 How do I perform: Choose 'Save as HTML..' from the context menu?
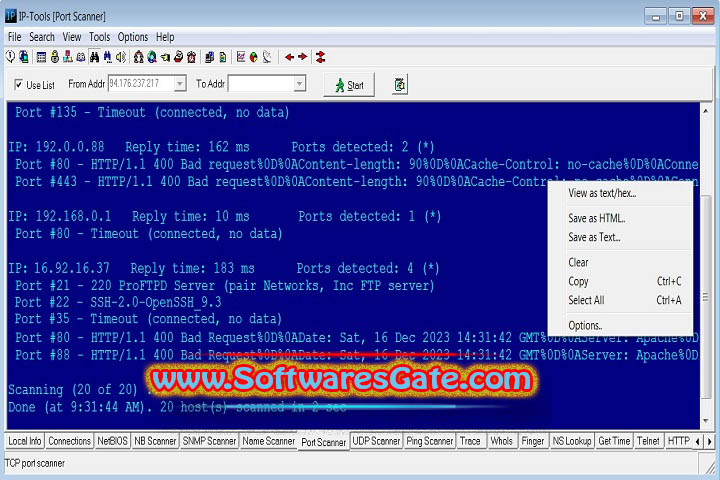coord(620,218)
